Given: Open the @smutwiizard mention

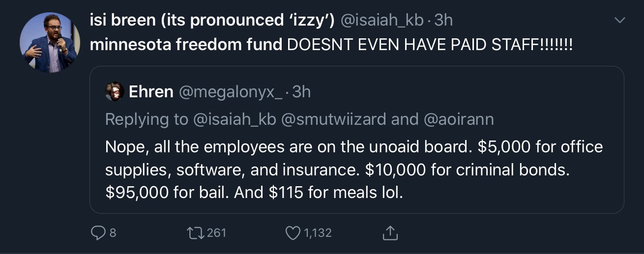Looking at the screenshot, I should (334, 119).
